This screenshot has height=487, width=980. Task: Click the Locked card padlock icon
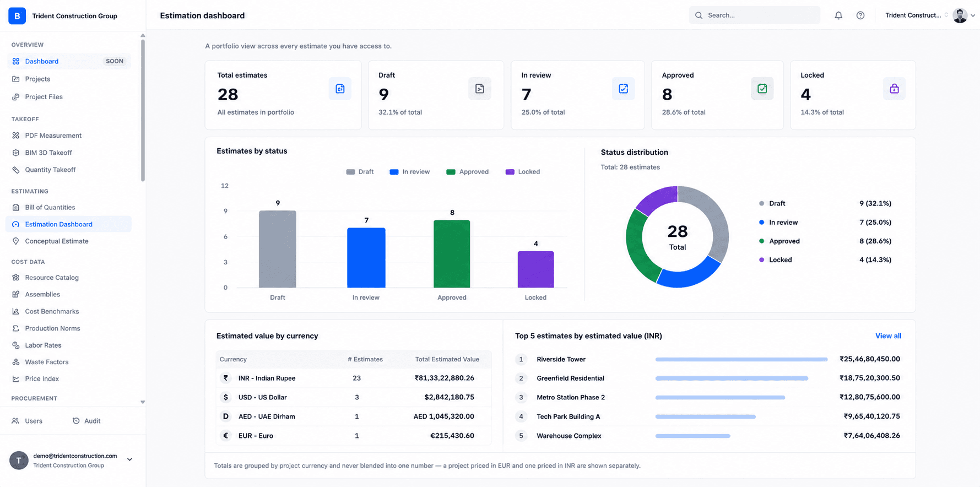[894, 89]
